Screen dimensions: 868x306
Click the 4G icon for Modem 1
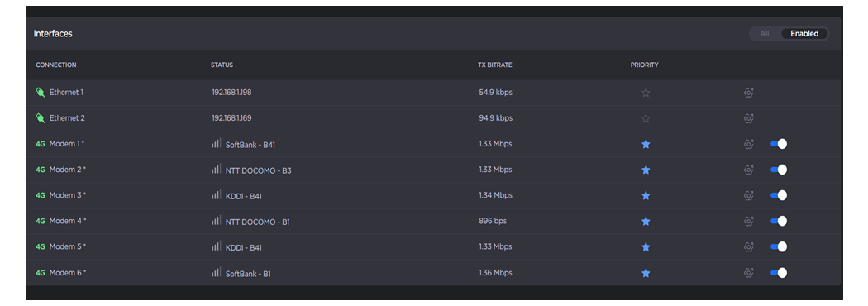(x=41, y=144)
